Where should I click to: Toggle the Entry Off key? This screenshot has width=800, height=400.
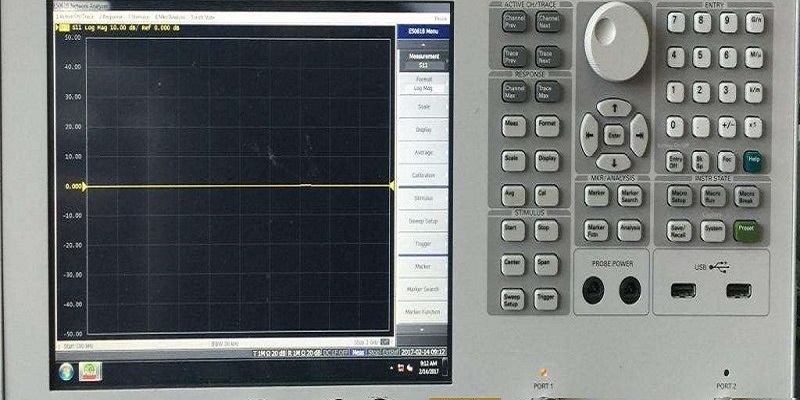(x=677, y=160)
